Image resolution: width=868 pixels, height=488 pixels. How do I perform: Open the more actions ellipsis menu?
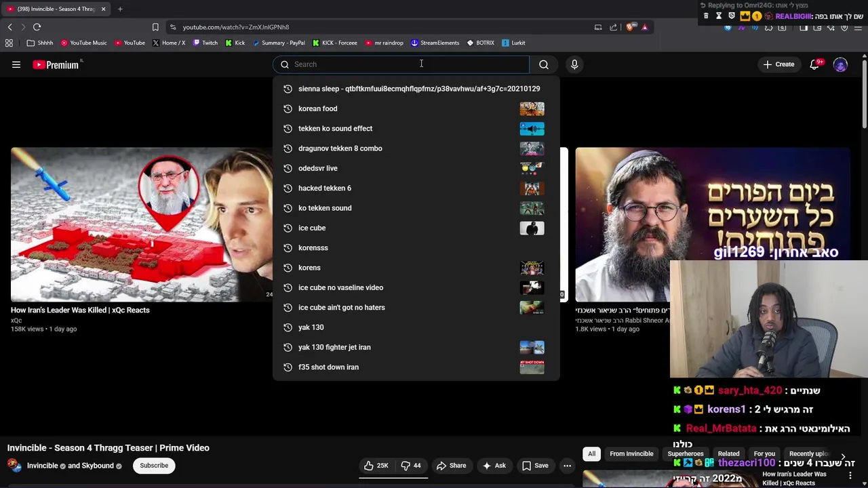[x=567, y=466]
